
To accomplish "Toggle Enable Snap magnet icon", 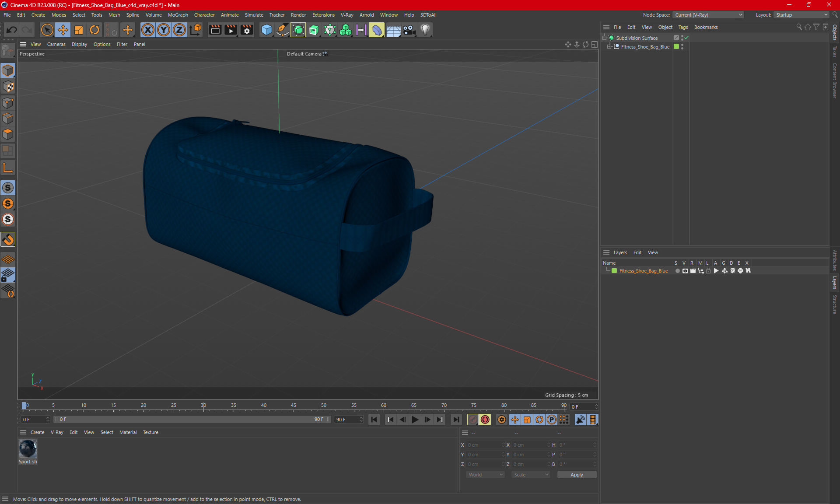I will pyautogui.click(x=8, y=239).
